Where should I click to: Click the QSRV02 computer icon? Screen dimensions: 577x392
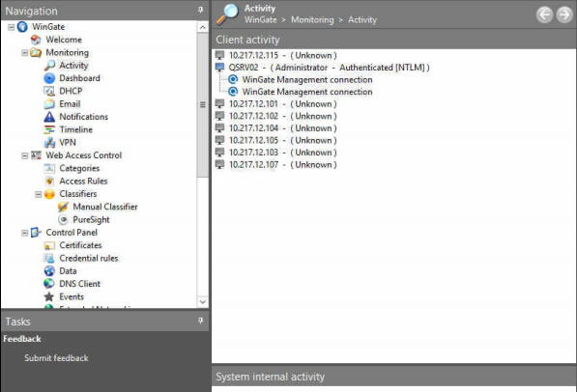219,68
